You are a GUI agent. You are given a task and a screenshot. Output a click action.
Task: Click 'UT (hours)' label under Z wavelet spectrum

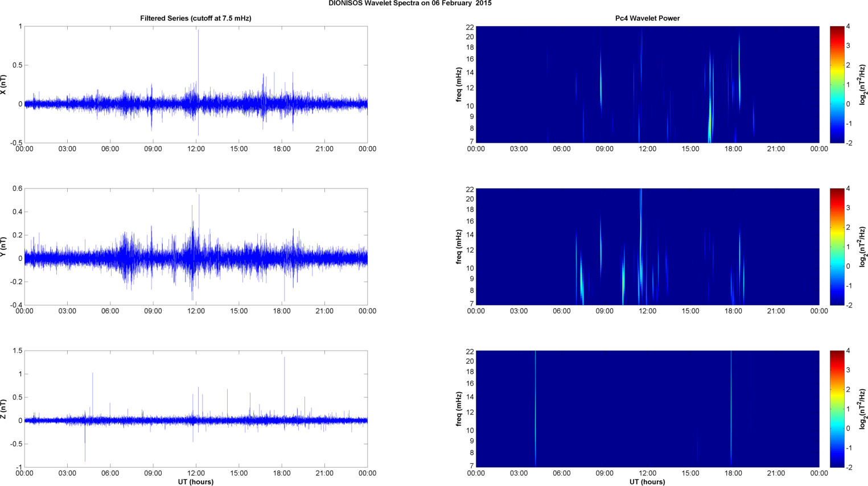pyautogui.click(x=647, y=481)
